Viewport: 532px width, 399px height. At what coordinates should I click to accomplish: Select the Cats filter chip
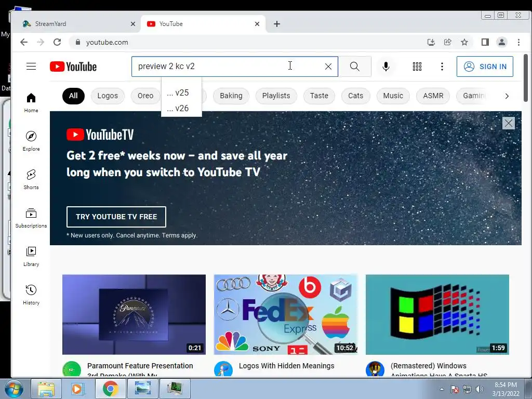point(355,96)
